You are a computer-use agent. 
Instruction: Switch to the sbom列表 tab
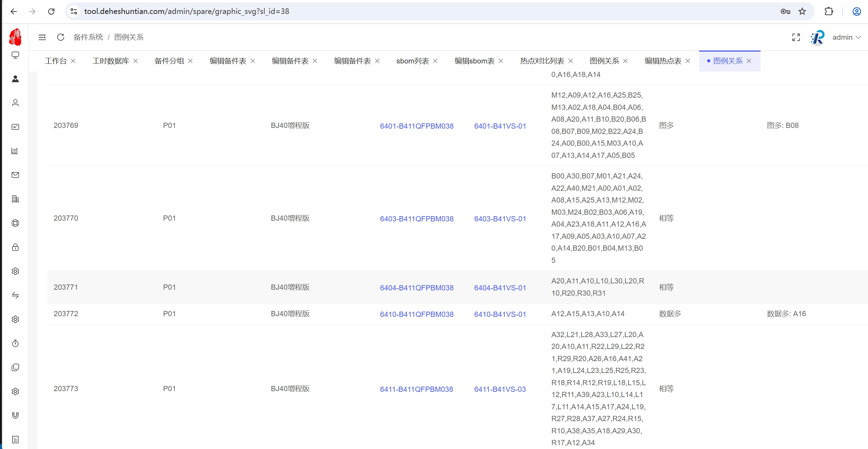click(412, 61)
